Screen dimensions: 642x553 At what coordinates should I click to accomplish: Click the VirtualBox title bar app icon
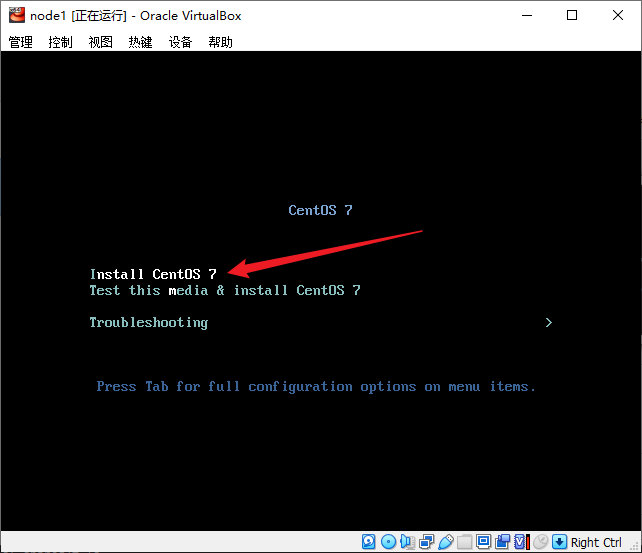pos(17,15)
